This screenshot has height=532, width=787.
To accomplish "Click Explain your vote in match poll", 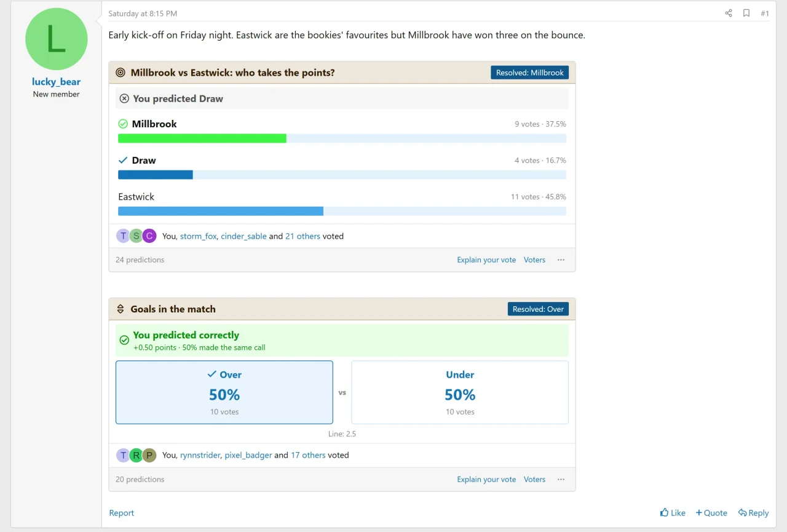I will (x=486, y=260).
